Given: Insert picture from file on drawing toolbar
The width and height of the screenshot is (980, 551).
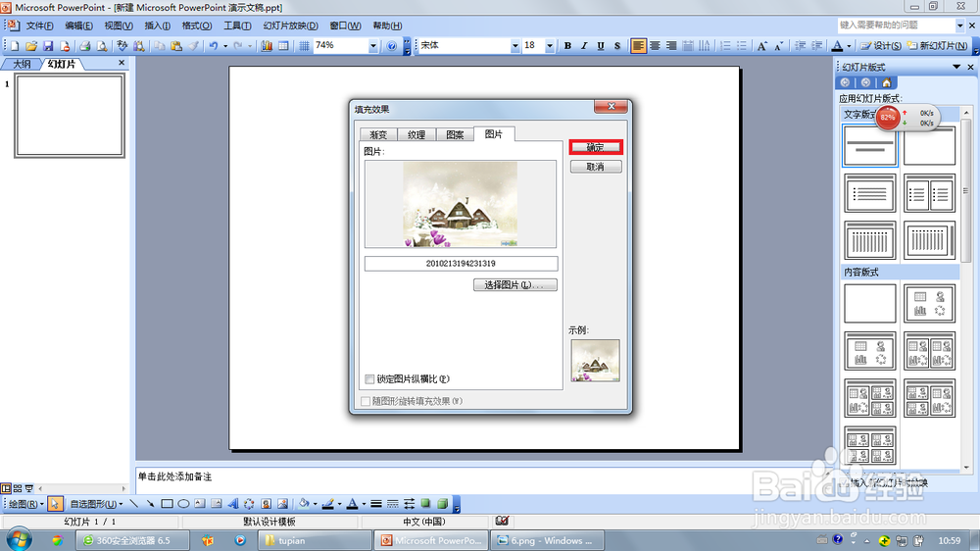Looking at the screenshot, I should coord(282,504).
